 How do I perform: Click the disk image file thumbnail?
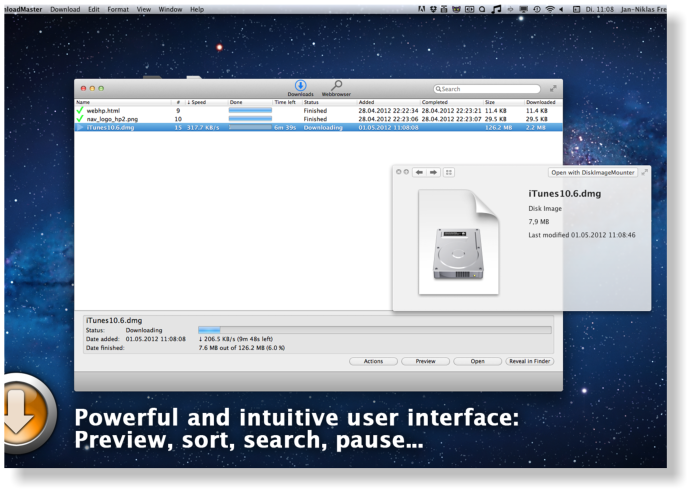click(x=459, y=242)
